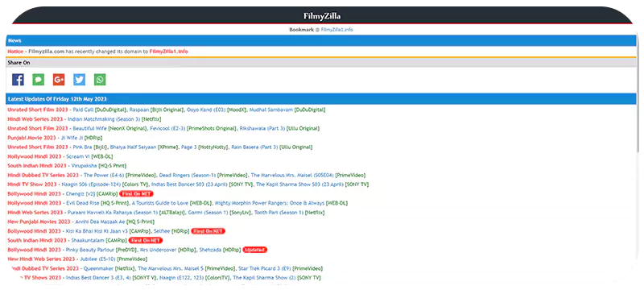This screenshot has width=644, height=290.
Task: Open the Paid Call short film
Action: pyautogui.click(x=83, y=110)
